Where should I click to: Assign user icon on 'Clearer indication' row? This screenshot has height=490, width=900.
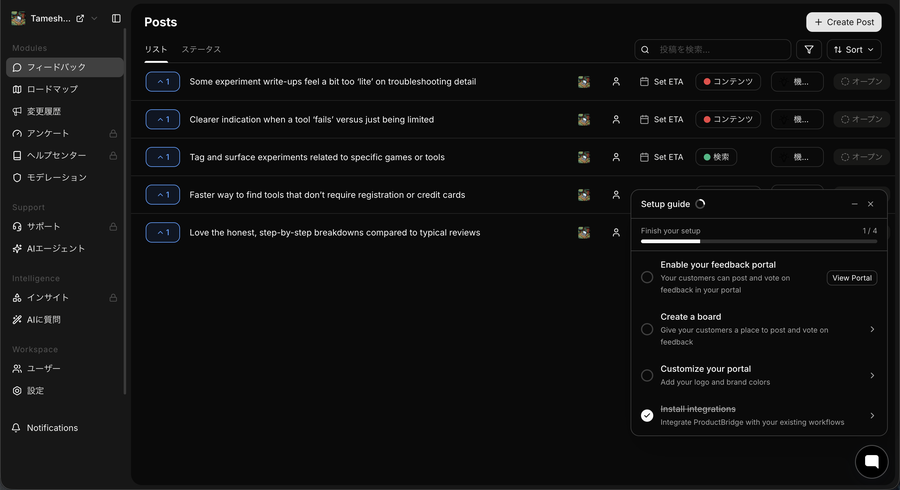[x=616, y=119]
